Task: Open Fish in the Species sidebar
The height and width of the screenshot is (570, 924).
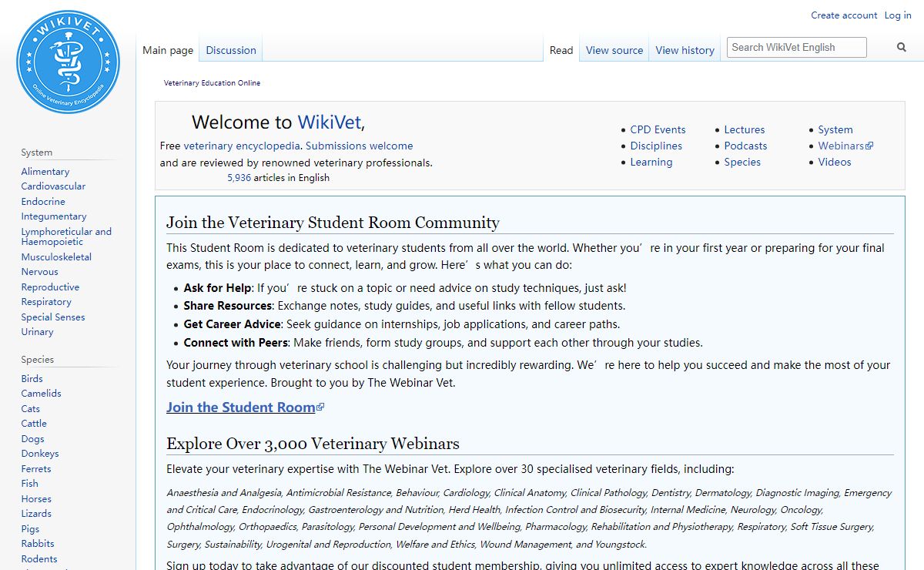Action: click(x=29, y=484)
